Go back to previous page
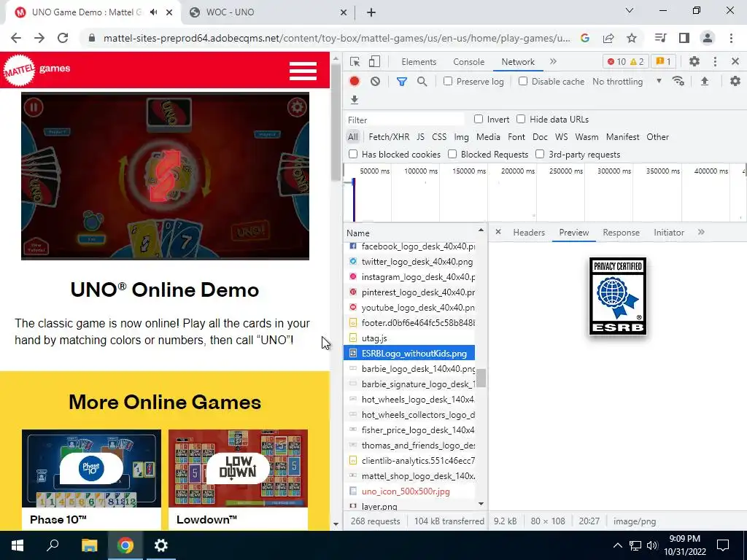Screen dimensions: 747x560 (16, 38)
